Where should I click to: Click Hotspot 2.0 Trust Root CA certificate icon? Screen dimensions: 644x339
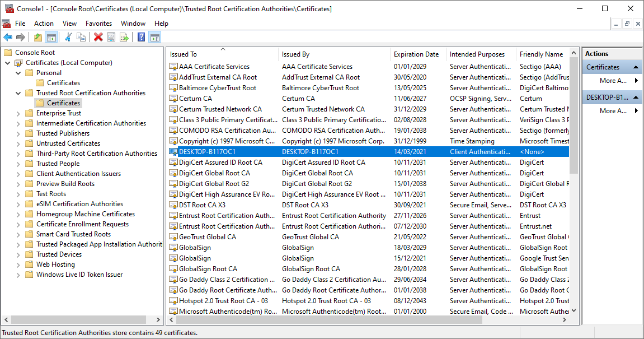pos(173,301)
